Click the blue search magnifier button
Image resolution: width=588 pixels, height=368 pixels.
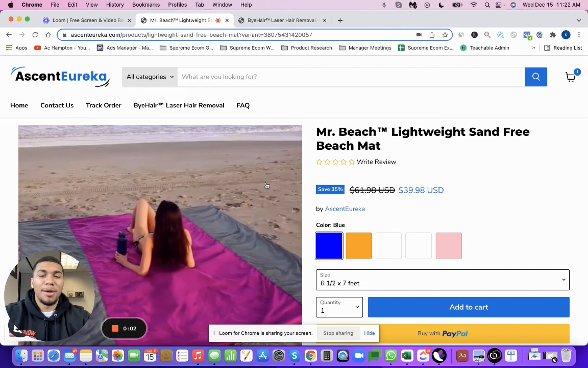[x=536, y=77]
